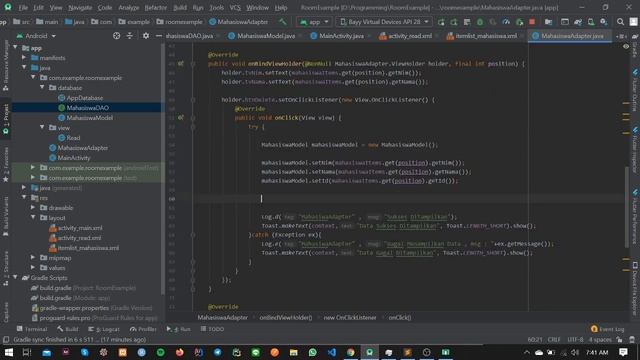Image resolution: width=640 pixels, height=360 pixels.
Task: Click override gutter icon beside onBindViewHolder
Action: coord(180,64)
